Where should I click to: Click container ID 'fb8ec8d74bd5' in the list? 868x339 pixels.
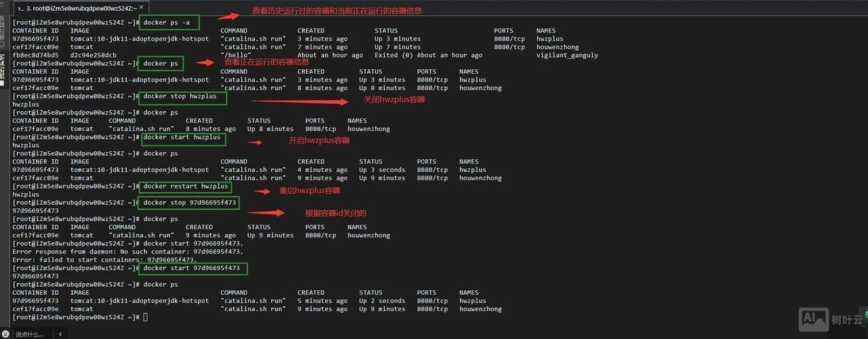coord(35,55)
